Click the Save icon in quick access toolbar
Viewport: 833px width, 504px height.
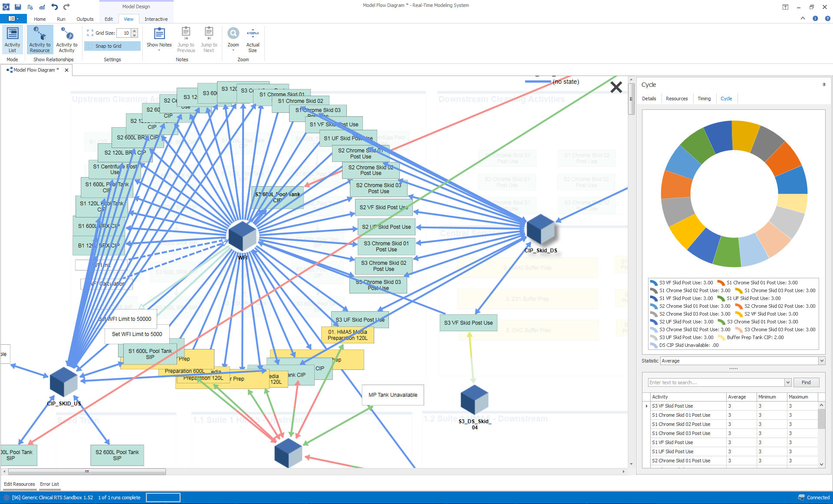pos(18,7)
